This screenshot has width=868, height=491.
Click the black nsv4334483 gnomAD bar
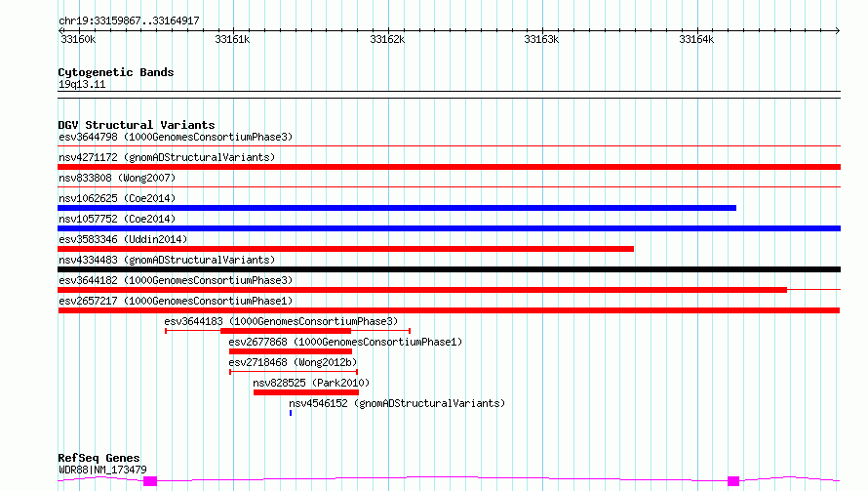449,269
